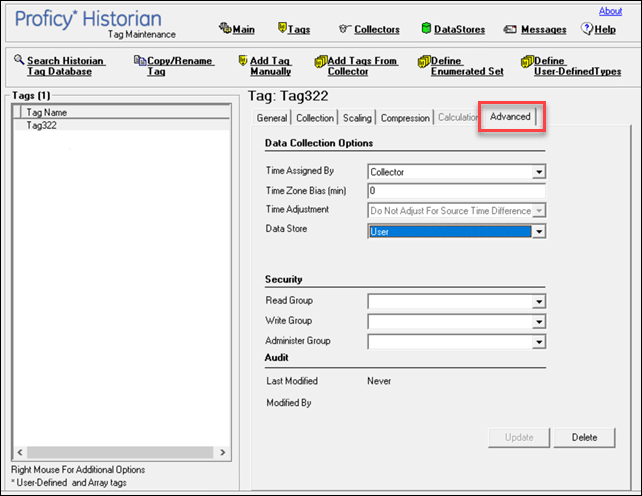Select the Calculation tab

pos(458,118)
